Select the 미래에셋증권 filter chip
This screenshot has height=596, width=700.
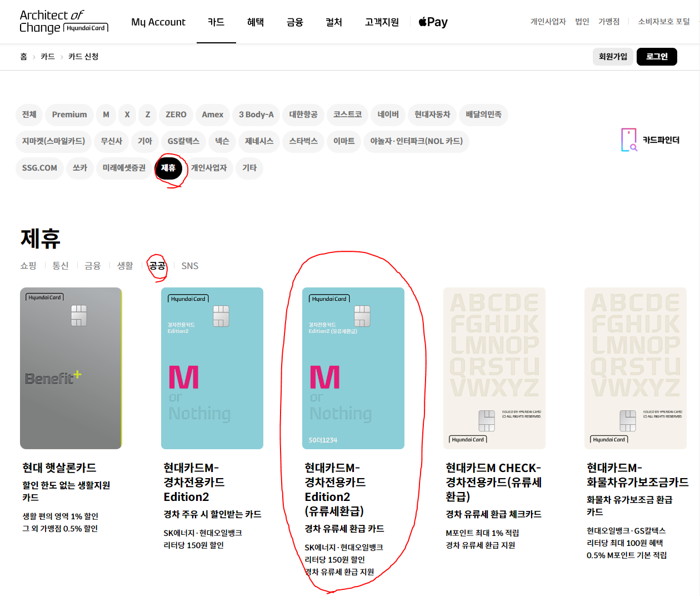(x=124, y=168)
